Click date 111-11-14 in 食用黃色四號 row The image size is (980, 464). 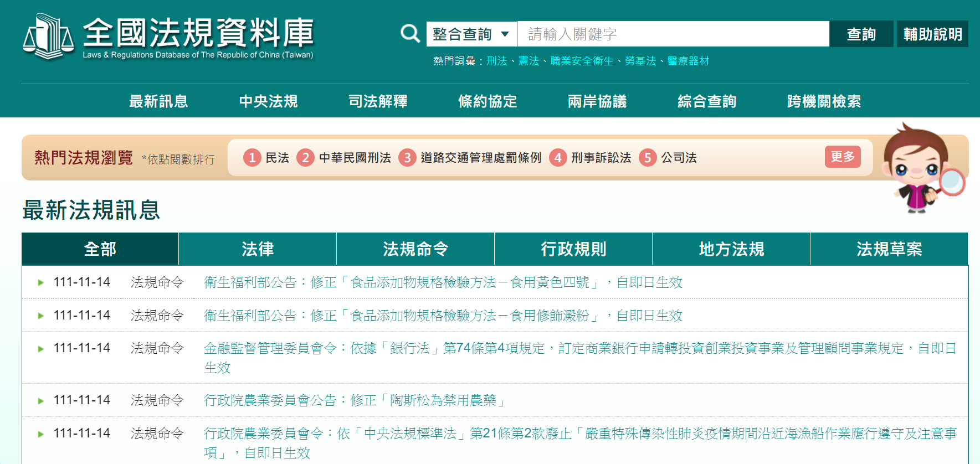pyautogui.click(x=82, y=282)
